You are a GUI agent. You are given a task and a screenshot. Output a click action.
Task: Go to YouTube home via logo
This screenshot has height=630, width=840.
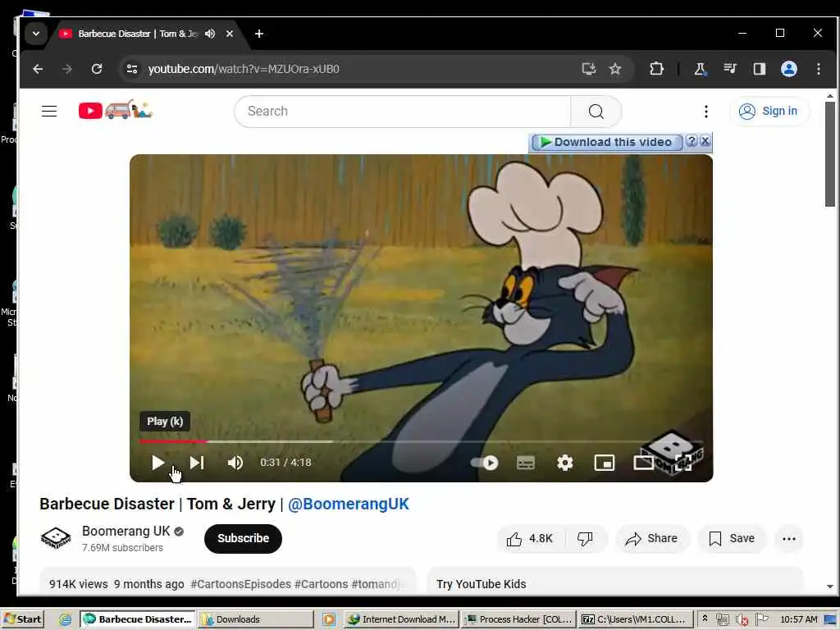115,110
